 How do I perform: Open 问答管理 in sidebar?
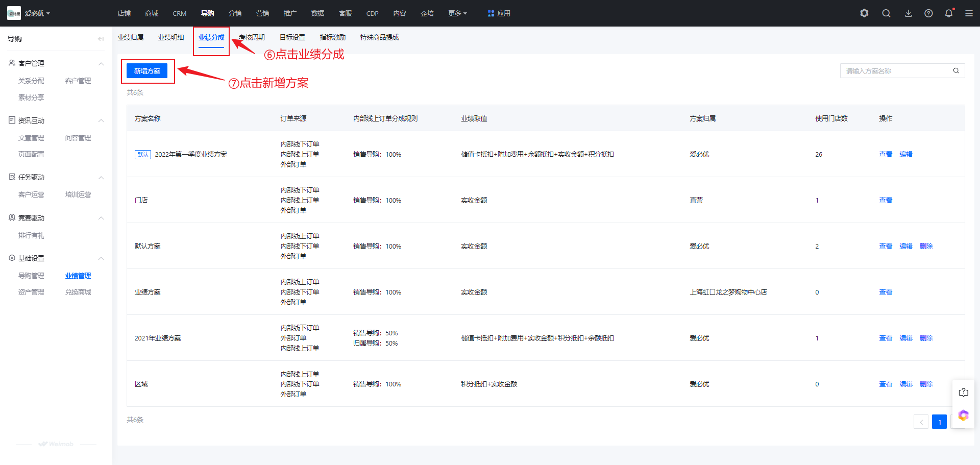(x=78, y=138)
